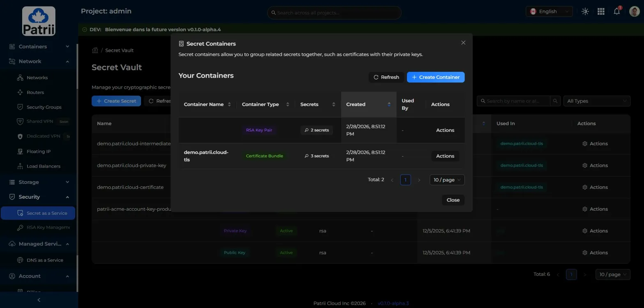
Task: Open DNS as a Service in the sidebar
Action: coord(45,260)
